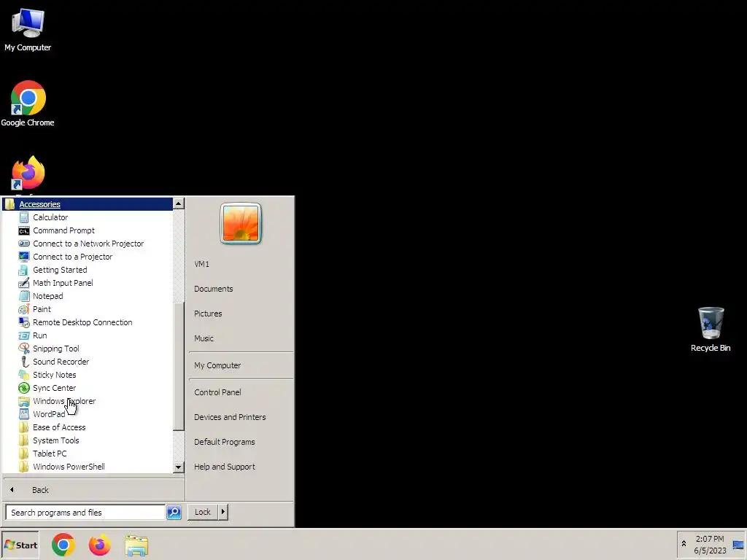The width and height of the screenshot is (747, 560).
Task: Open My Computer from Start menu
Action: coord(217,366)
